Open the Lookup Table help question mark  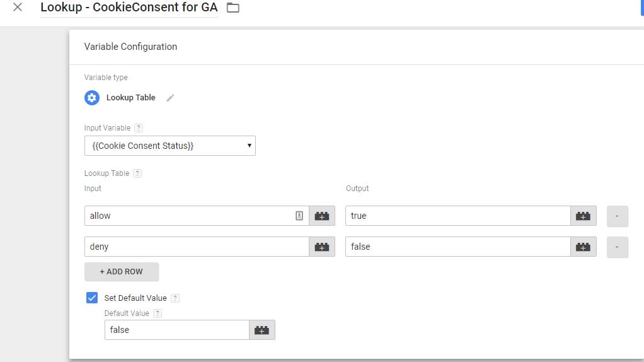(137, 173)
